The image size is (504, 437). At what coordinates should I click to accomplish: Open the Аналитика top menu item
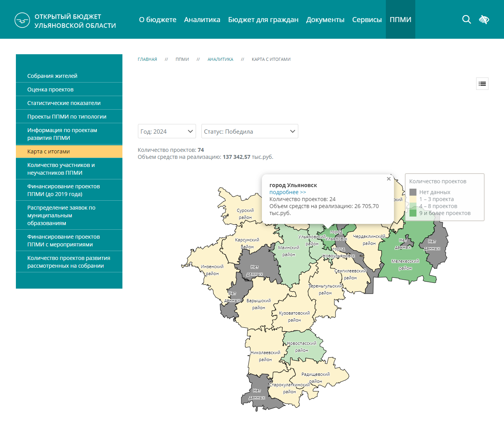pos(202,19)
